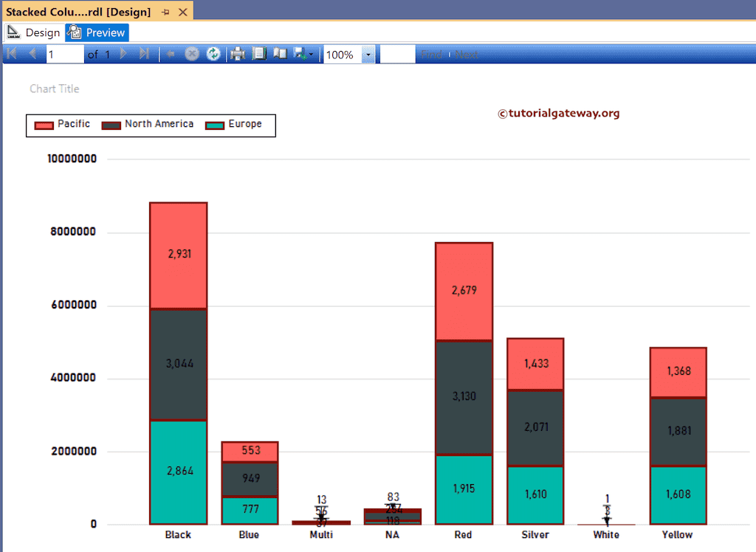Click the previous page arrow
This screenshot has height=552, width=756.
pos(31,54)
